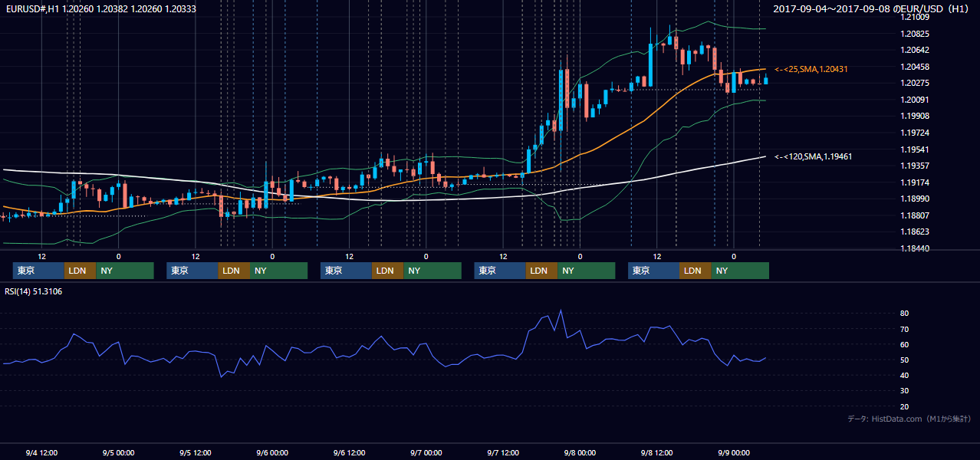Select the 9/5 12:00 time axis label
980x460 pixels.
pyautogui.click(x=196, y=452)
